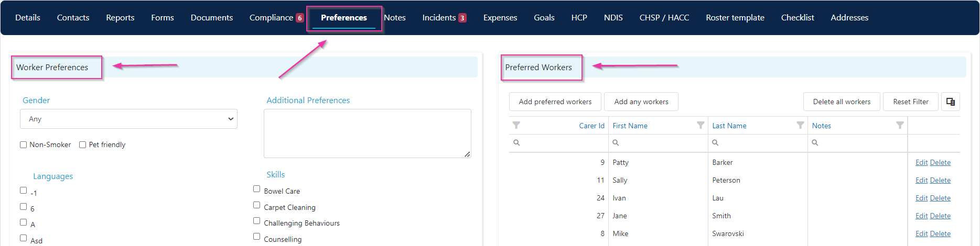Viewport: 980px width, 246px height.
Task: Edit the Ivan Lau row
Action: pos(921,198)
